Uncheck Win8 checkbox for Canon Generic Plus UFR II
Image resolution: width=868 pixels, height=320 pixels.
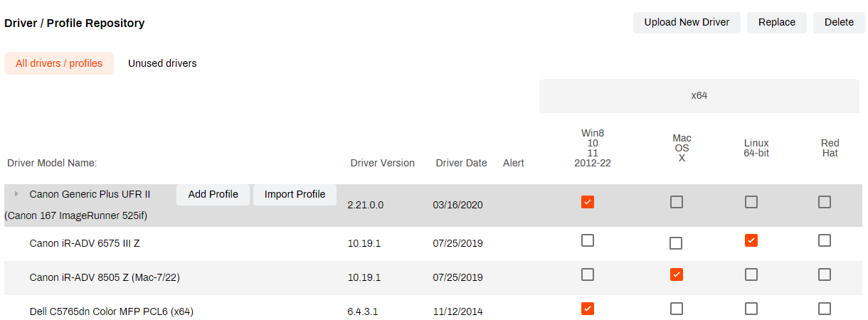587,202
